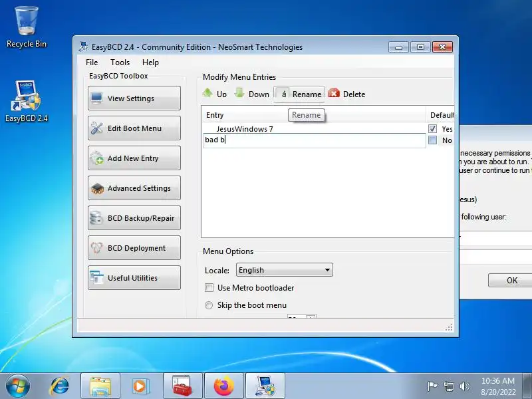Viewport: 532px width, 399px height.
Task: Click the red Delete icon
Action: pyautogui.click(x=334, y=93)
